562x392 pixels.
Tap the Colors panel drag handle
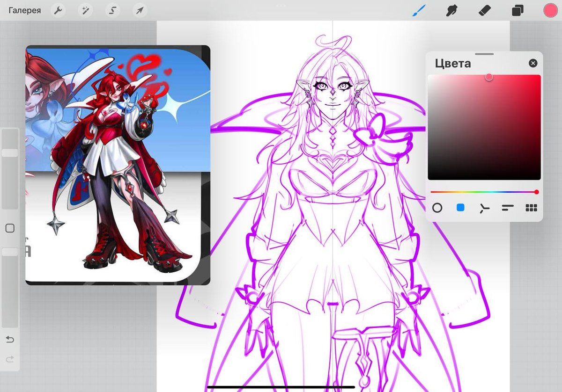click(x=484, y=54)
